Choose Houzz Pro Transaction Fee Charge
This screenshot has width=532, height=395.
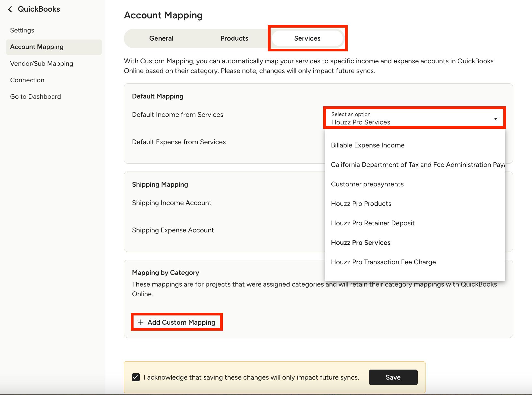pyautogui.click(x=383, y=262)
